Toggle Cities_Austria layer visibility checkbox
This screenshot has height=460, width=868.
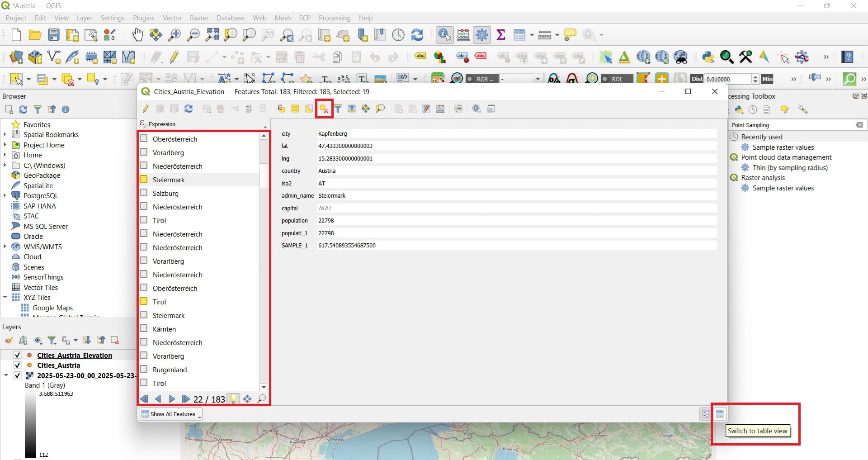click(x=18, y=365)
